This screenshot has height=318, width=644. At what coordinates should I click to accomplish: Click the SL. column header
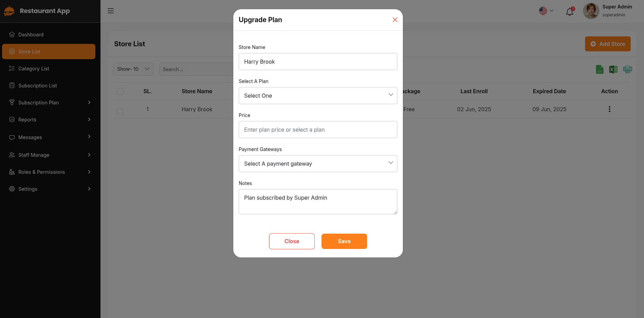[147, 91]
